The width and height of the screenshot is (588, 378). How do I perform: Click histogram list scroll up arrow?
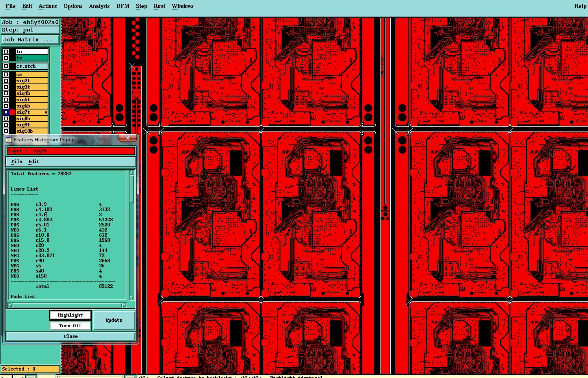pyautogui.click(x=132, y=173)
